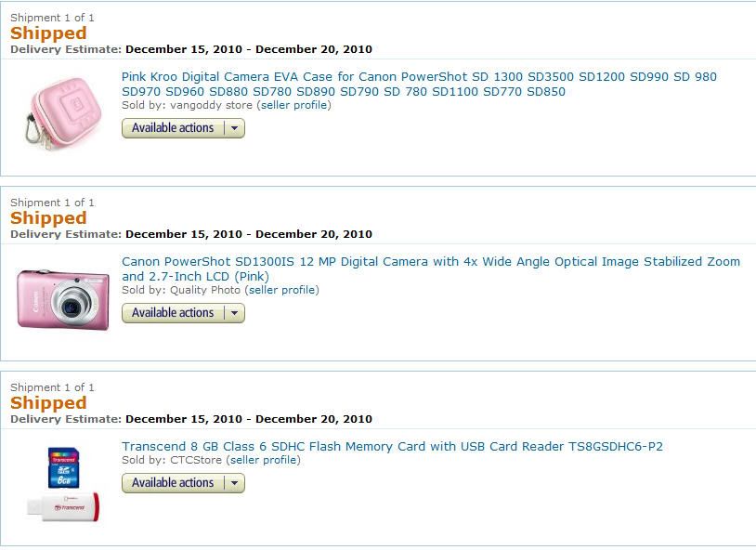Open the Pink Kroo Digital Camera EVA Case link
Screen dimensions: 756x550
click(x=419, y=84)
